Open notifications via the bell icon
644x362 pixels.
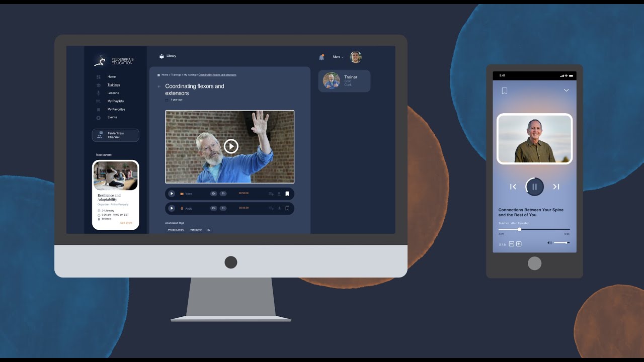321,57
